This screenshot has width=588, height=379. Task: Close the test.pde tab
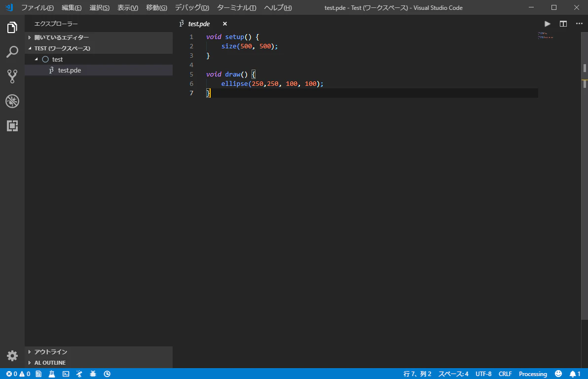click(224, 24)
